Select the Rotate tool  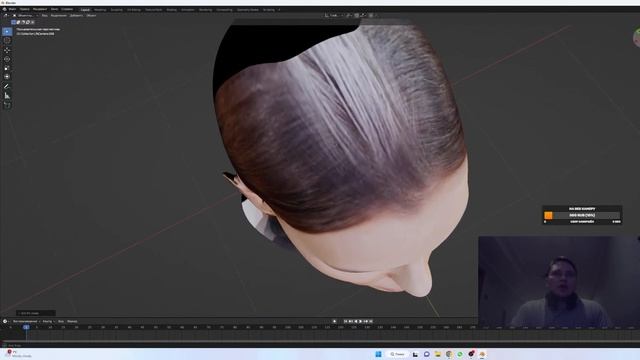(x=7, y=59)
